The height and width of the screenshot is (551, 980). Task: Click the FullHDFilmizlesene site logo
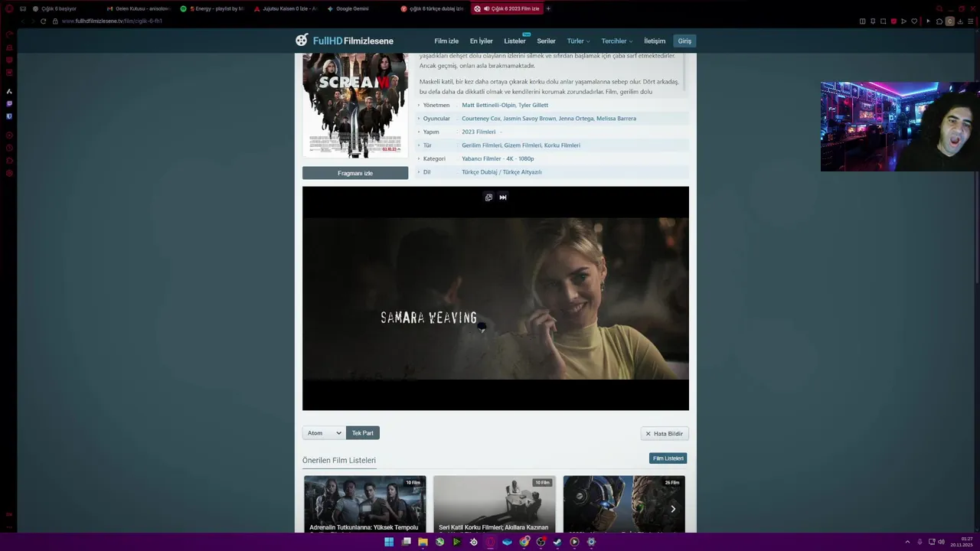(345, 41)
